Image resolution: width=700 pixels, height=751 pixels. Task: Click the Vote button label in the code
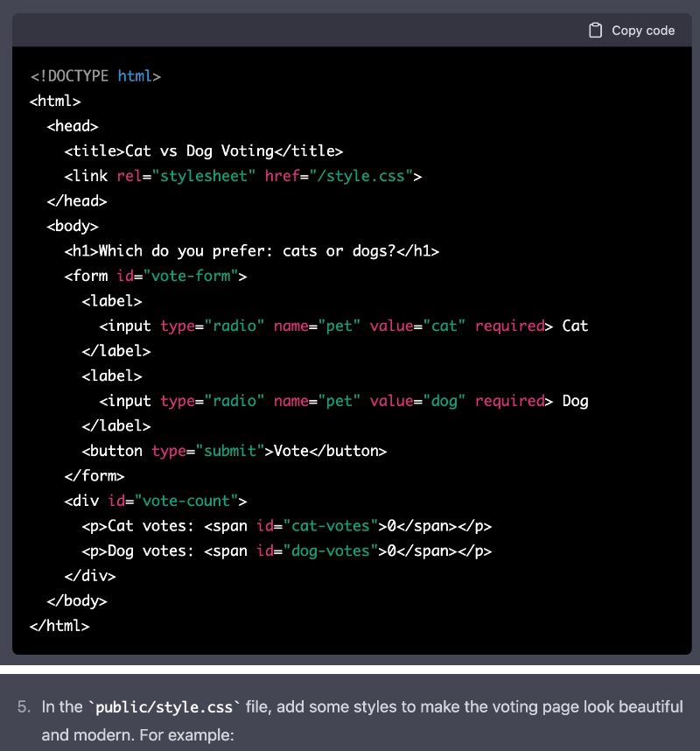[x=289, y=450]
